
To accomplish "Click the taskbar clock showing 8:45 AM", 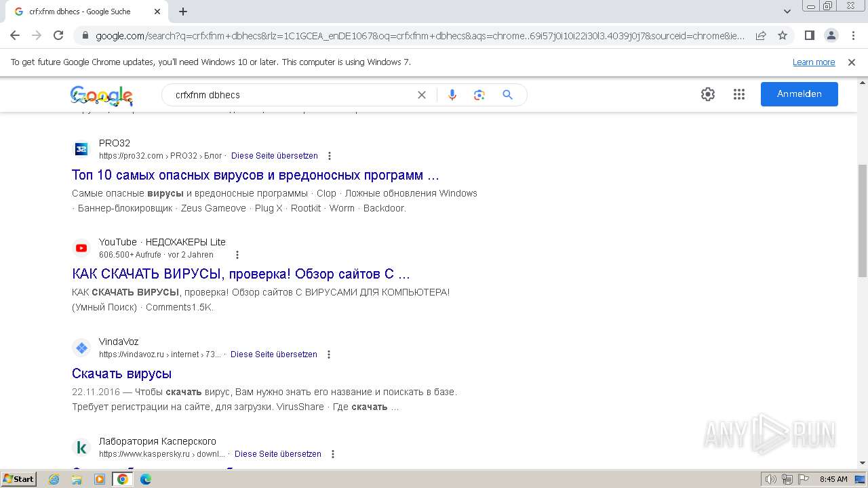I will pos(833,479).
